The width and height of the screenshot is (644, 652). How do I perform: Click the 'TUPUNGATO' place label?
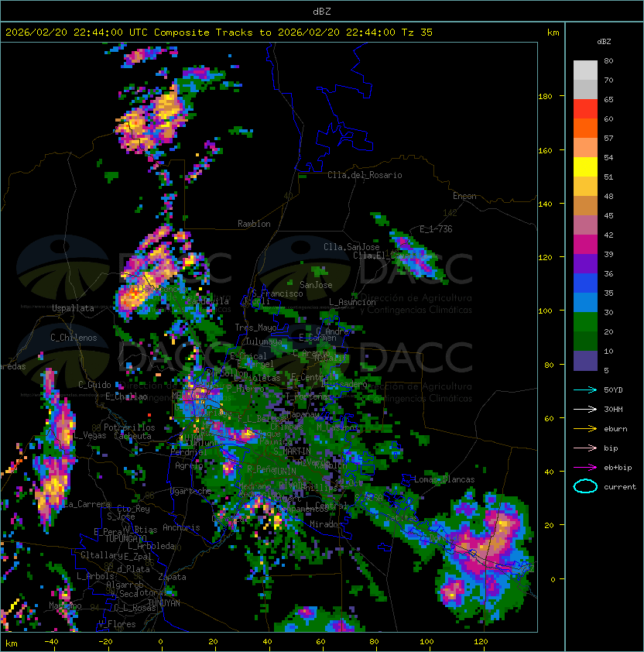(x=126, y=539)
